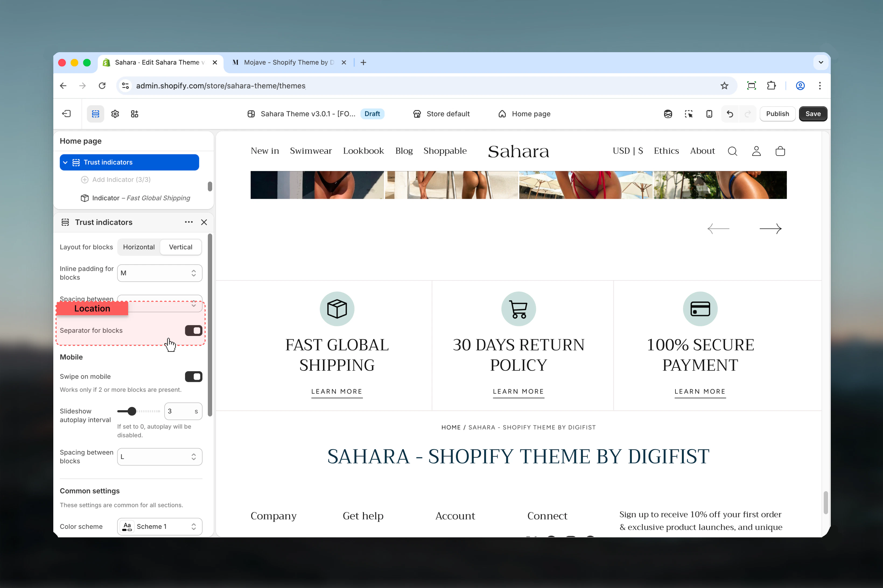The image size is (883, 588).
Task: Click the Sahara store logo
Action: pyautogui.click(x=518, y=151)
